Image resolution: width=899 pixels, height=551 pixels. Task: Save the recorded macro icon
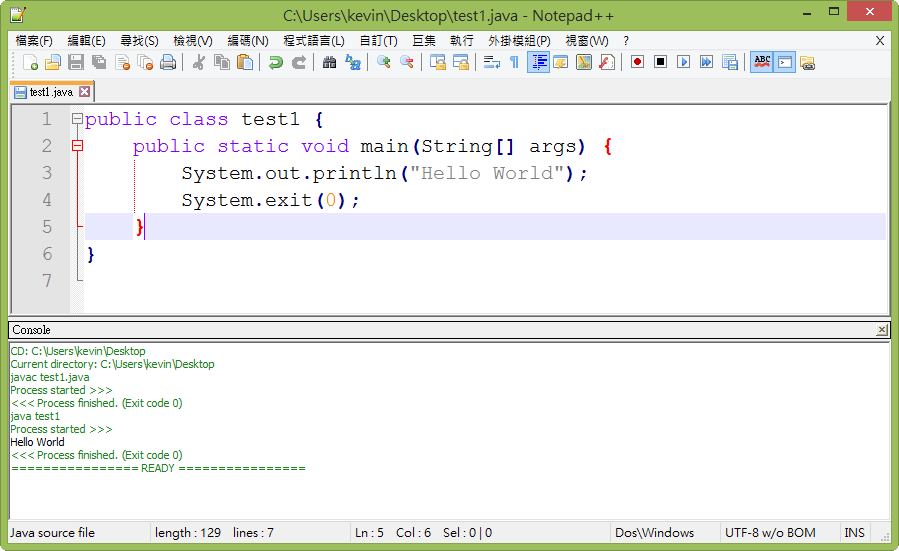(x=729, y=62)
